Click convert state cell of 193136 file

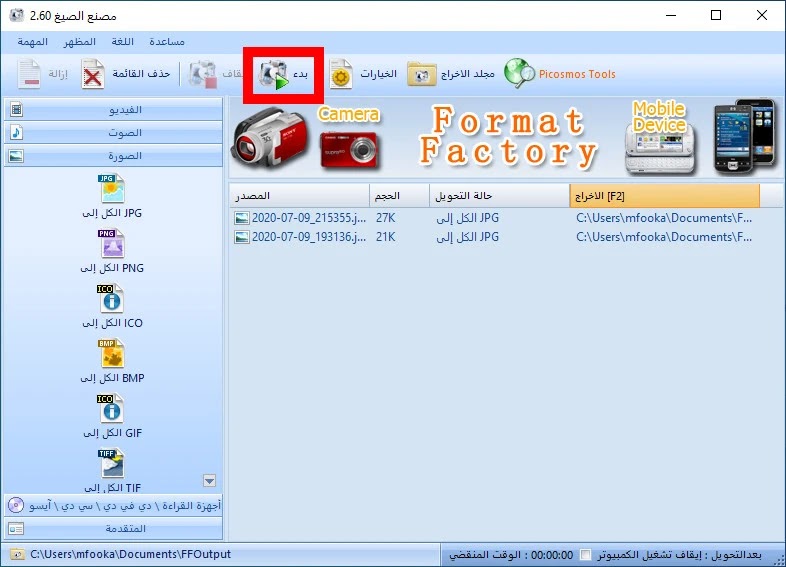coord(467,237)
